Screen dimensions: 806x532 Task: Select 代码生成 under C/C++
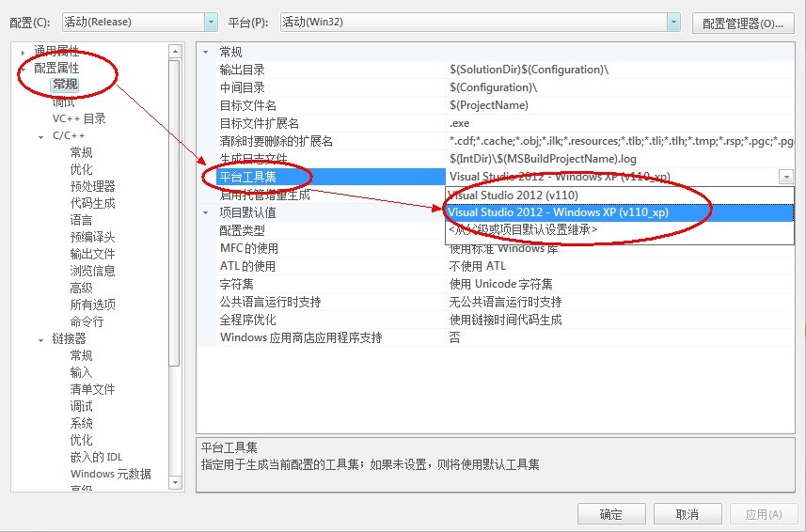tap(92, 203)
